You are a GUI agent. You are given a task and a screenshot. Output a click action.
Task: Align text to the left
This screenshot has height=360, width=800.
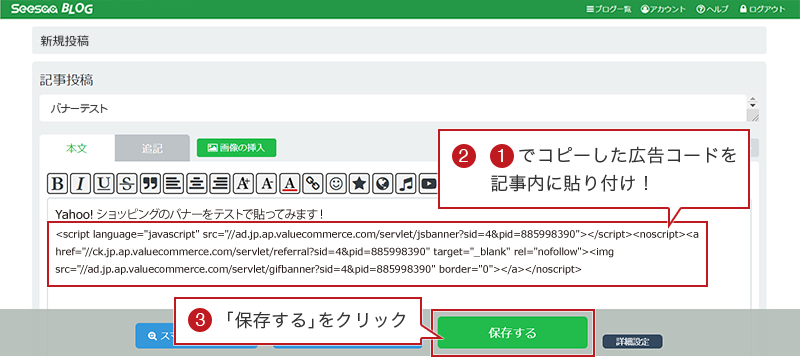point(173,184)
